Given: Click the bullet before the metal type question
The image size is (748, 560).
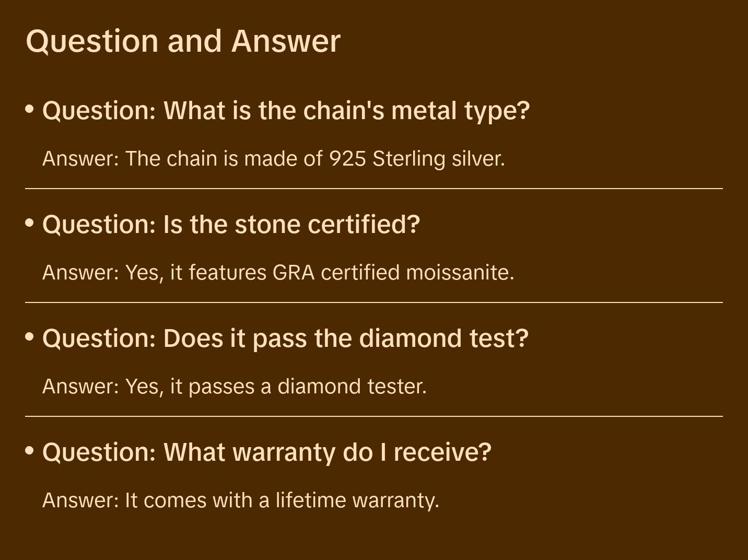Looking at the screenshot, I should (x=30, y=109).
